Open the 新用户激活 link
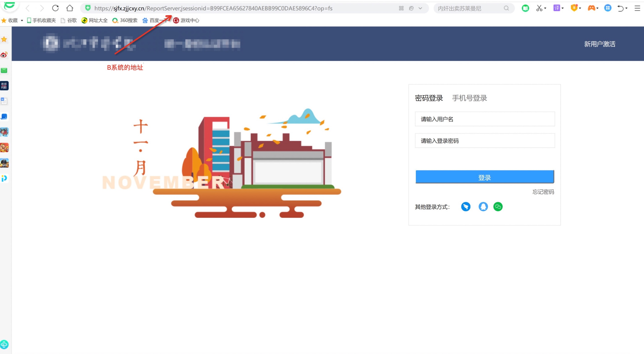This screenshot has width=644, height=354. point(599,44)
